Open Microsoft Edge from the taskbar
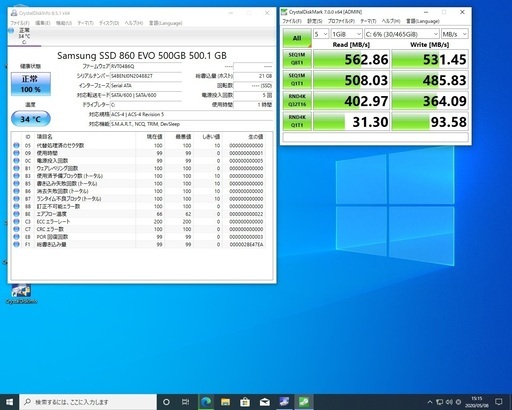 point(206,402)
